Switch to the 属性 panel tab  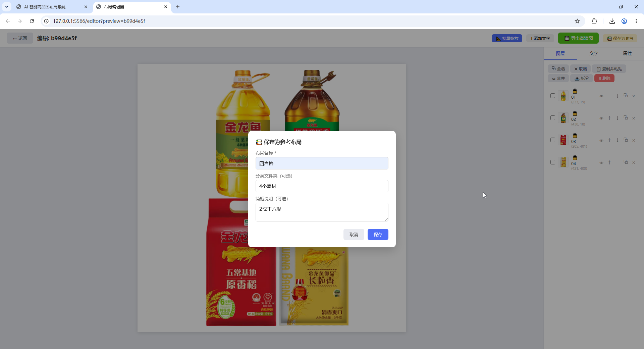point(627,53)
